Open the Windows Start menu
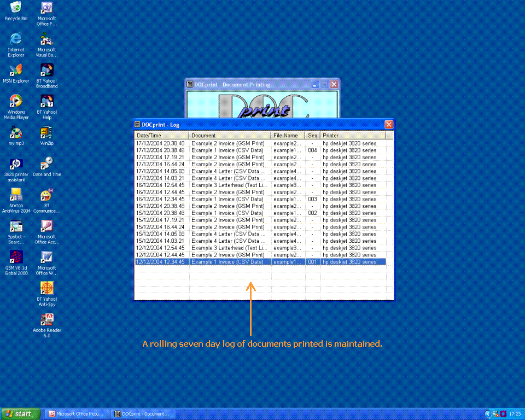The width and height of the screenshot is (525, 420). tap(20, 414)
